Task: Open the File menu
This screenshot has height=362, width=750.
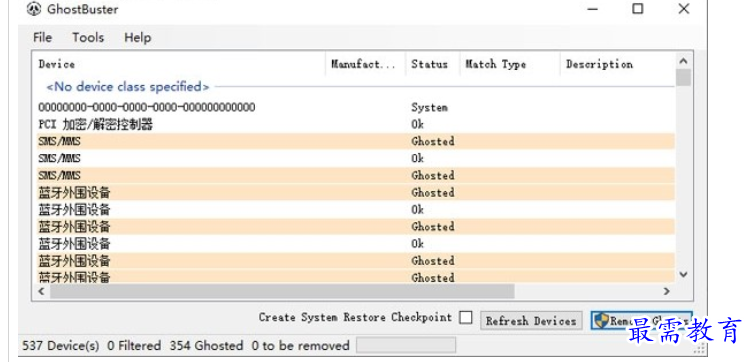Action: pyautogui.click(x=43, y=37)
